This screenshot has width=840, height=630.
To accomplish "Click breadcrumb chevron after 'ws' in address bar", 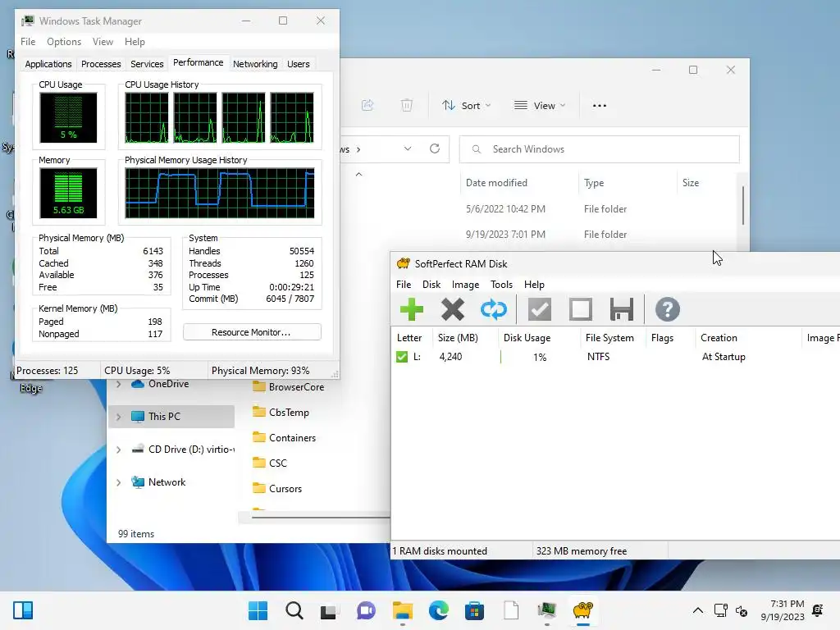I will point(358,149).
